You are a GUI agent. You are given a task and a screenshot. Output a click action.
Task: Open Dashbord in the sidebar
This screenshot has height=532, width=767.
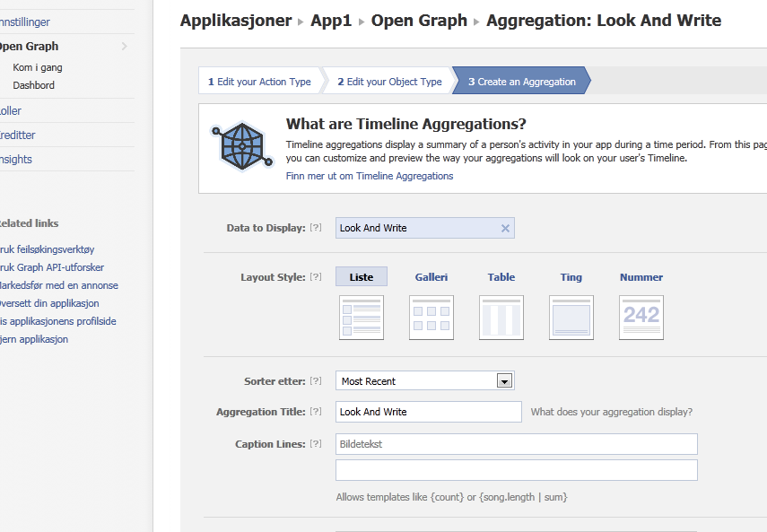pos(33,85)
